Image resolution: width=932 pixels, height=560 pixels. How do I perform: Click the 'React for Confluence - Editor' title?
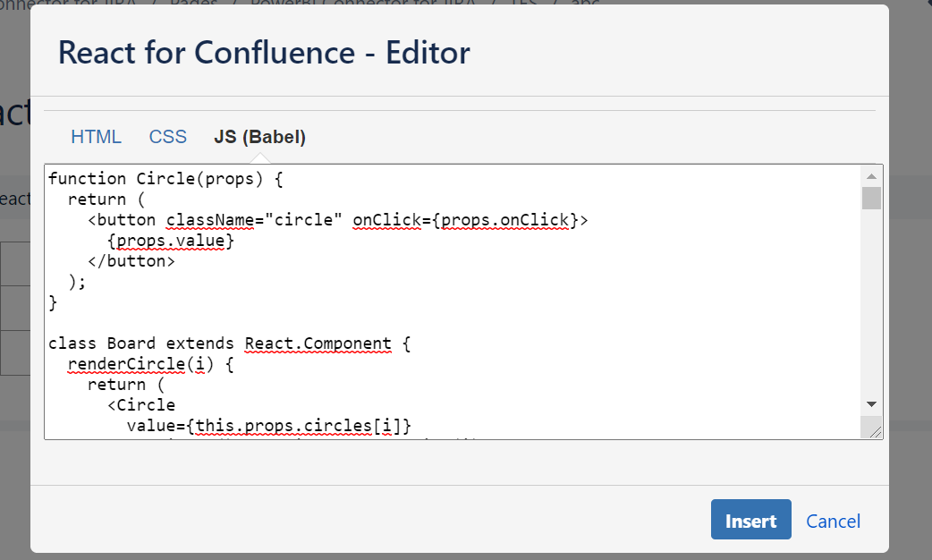(264, 52)
